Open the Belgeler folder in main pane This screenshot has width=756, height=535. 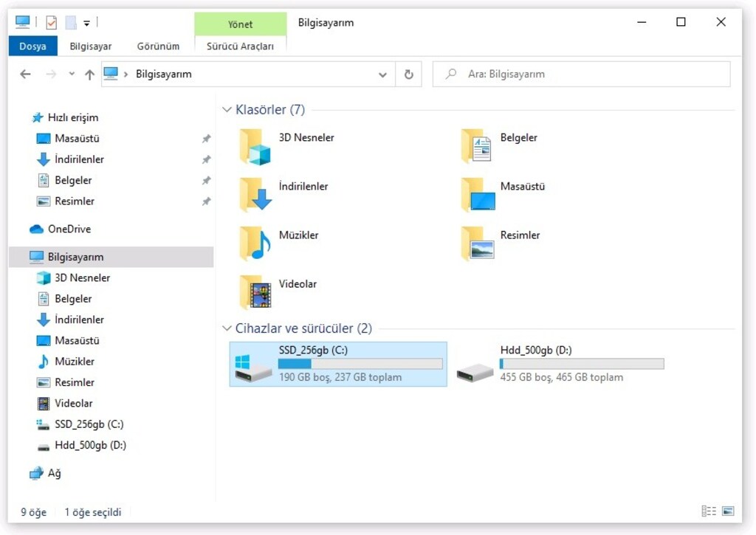(476, 146)
